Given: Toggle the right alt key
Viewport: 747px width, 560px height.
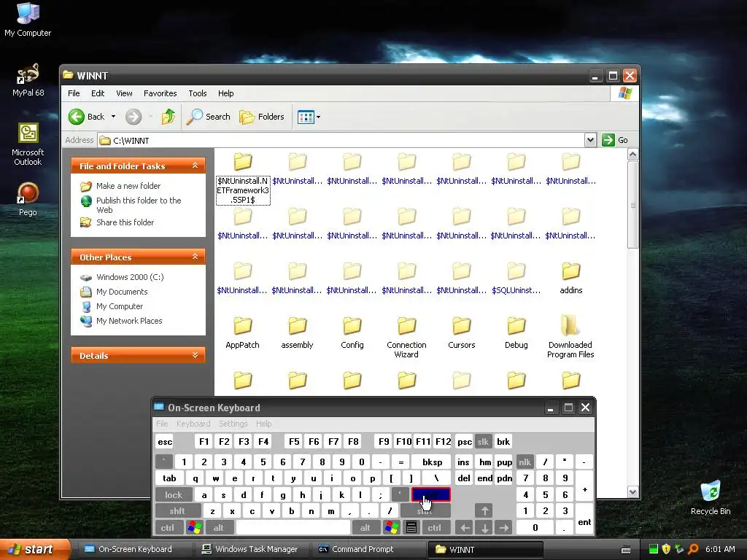Looking at the screenshot, I should [x=365, y=528].
